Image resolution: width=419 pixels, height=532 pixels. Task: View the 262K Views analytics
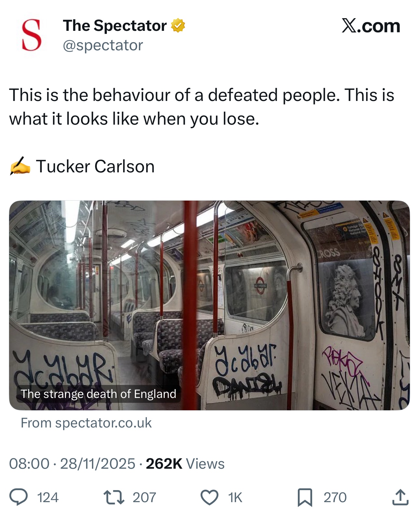click(185, 464)
